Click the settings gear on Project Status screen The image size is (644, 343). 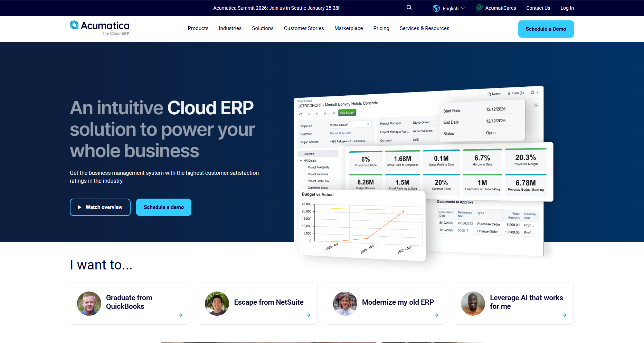coord(532,92)
